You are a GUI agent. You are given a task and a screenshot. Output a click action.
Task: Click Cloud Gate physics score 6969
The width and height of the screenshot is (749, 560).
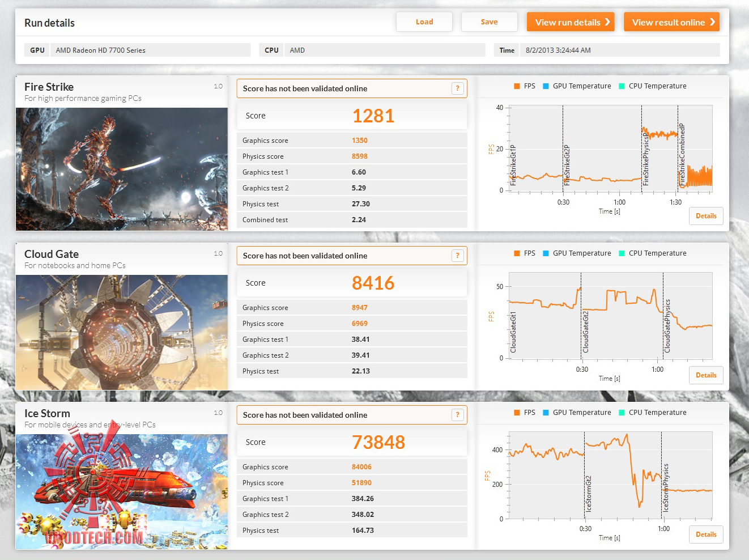point(360,324)
